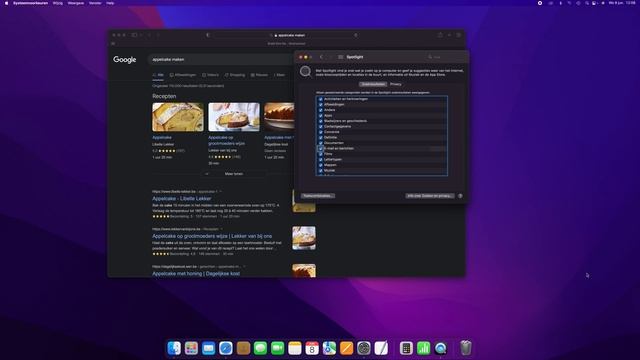Open Maps from the Dock
This screenshot has width=640, height=360.
click(x=329, y=348)
